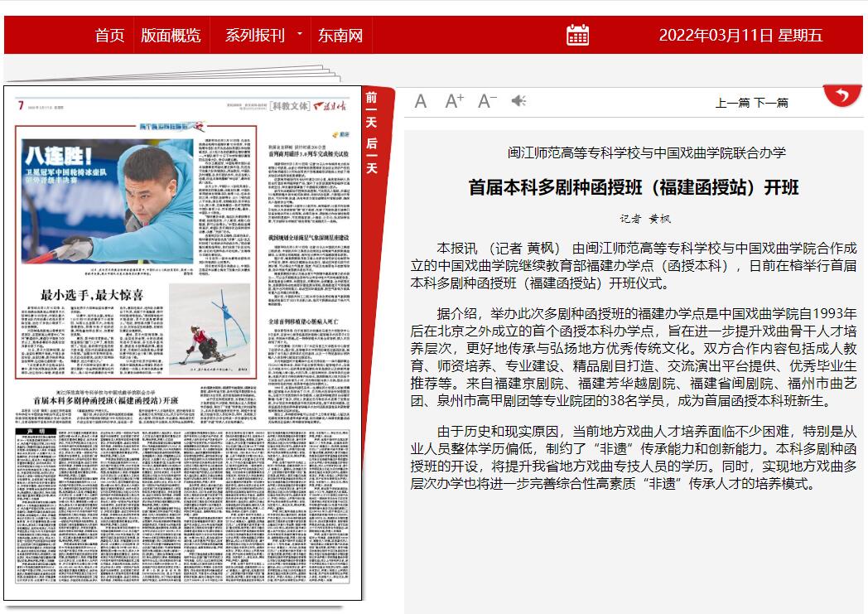The height and width of the screenshot is (614, 868).
Task: Click the date 2022年03月11日 星期五
Action: 740,36
